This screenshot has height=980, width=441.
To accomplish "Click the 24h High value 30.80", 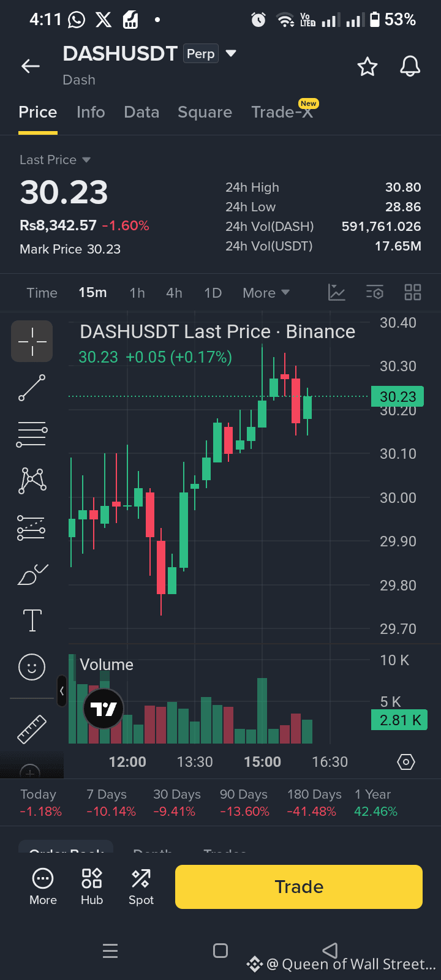I will 403,187.
